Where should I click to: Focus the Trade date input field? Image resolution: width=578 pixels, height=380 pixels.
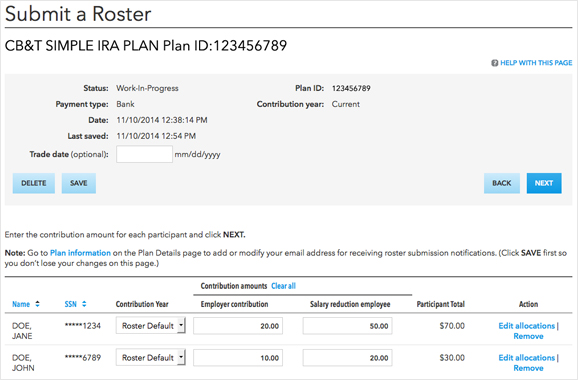[144, 154]
